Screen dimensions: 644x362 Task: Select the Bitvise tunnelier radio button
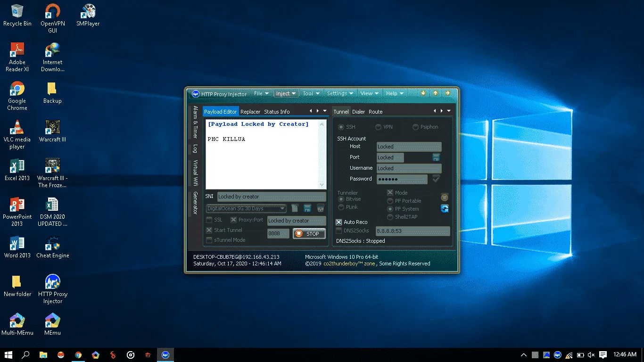341,199
